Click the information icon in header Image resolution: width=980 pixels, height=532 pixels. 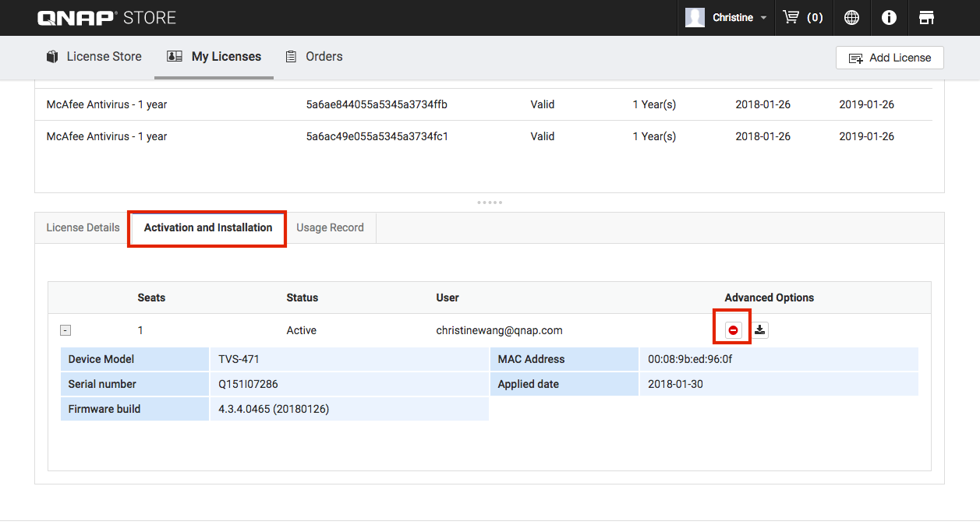[889, 17]
